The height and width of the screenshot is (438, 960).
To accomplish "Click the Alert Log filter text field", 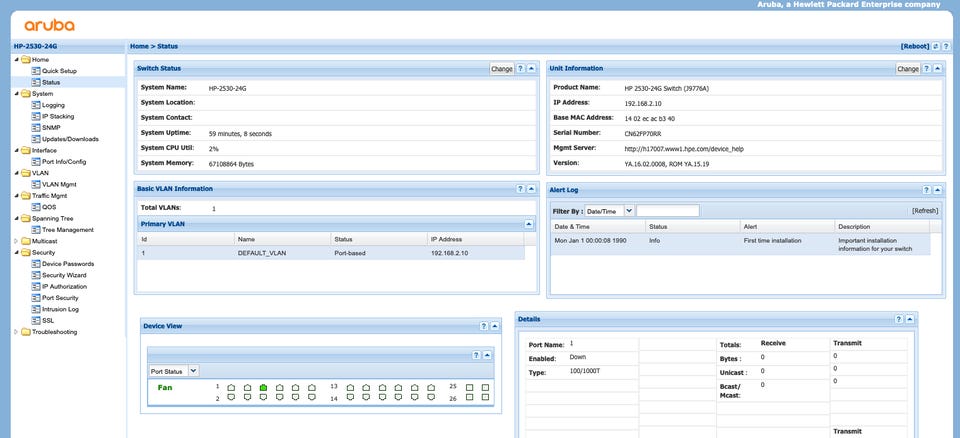I will (x=667, y=211).
